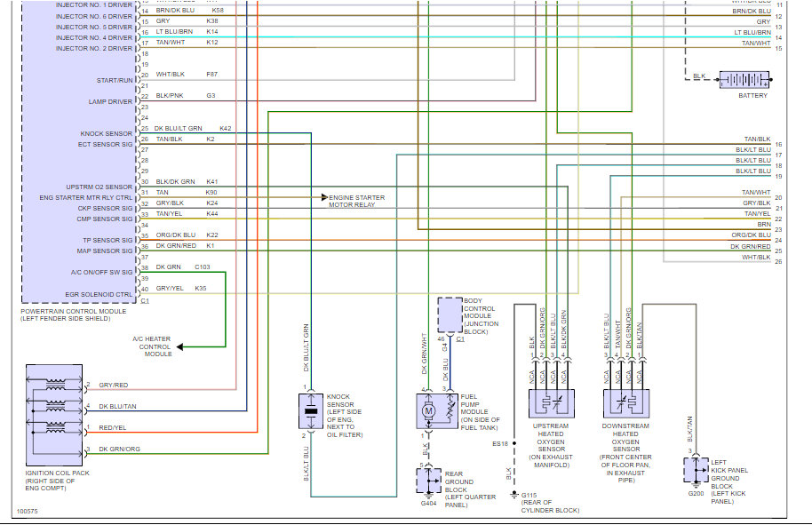Screen dimensions: 812x525
Task: Click the 'ORG/DK BLU K22' wire label
Action: click(x=187, y=235)
